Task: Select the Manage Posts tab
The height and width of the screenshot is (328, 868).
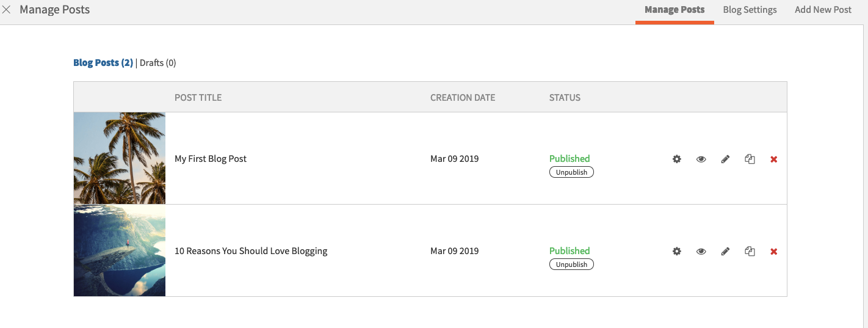Action: 675,10
